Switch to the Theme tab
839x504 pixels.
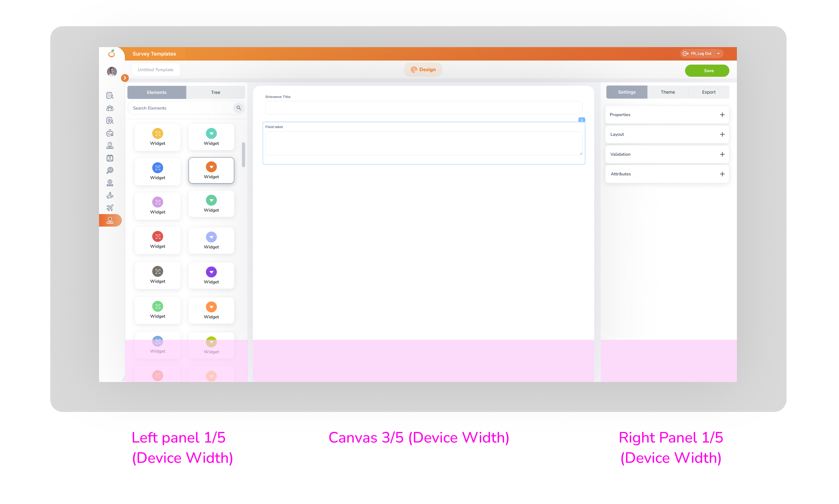(x=667, y=92)
